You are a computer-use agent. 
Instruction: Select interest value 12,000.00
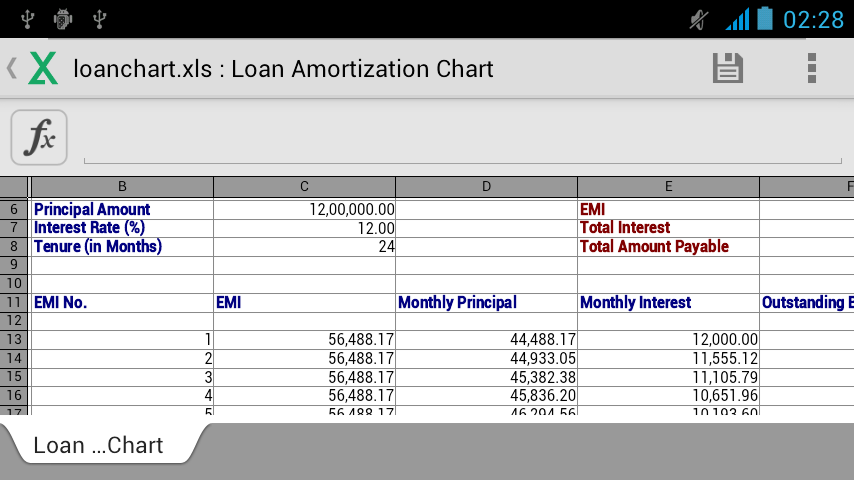click(668, 339)
